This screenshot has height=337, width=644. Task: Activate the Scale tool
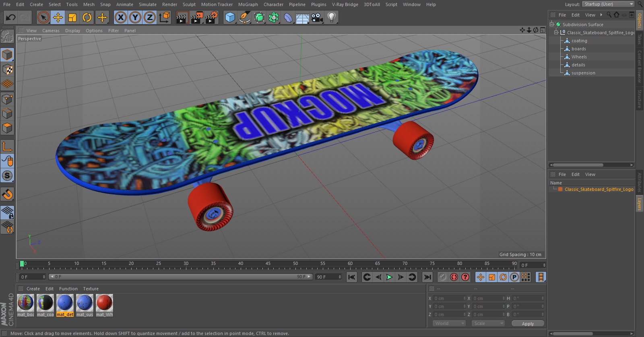pyautogui.click(x=72, y=17)
